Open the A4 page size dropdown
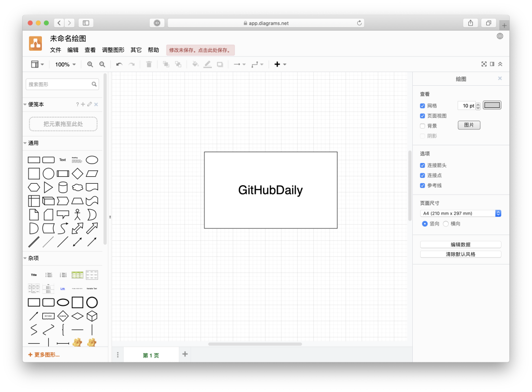This screenshot has width=532, height=392. click(461, 213)
